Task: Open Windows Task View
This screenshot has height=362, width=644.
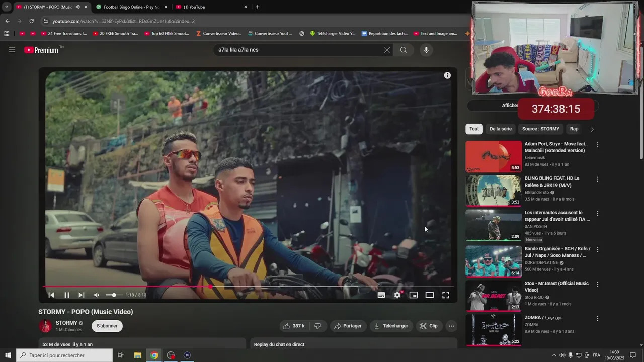Action: (x=121, y=355)
